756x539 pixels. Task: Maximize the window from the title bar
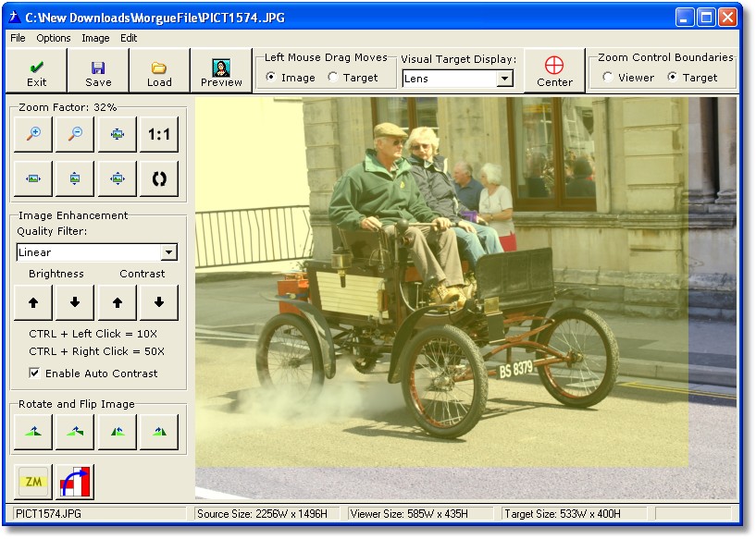tap(706, 18)
